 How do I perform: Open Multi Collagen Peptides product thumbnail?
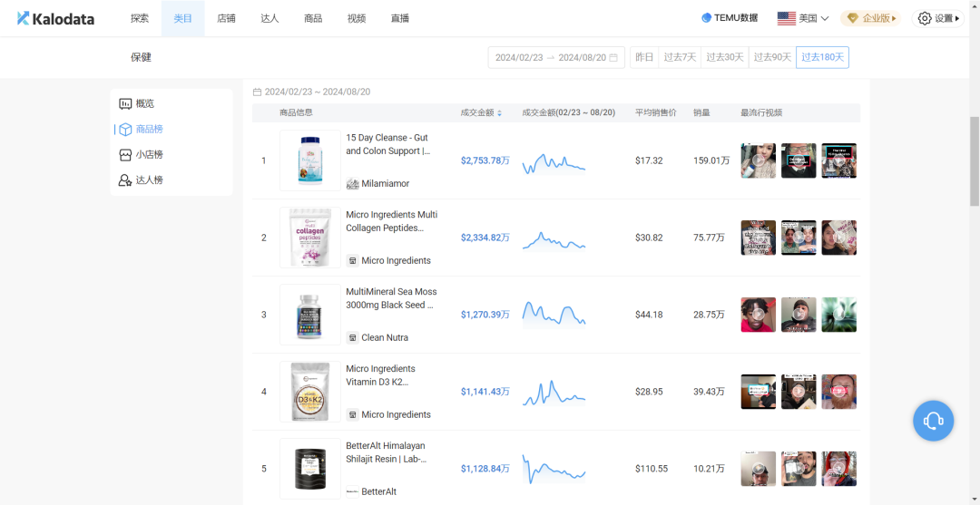pyautogui.click(x=310, y=238)
